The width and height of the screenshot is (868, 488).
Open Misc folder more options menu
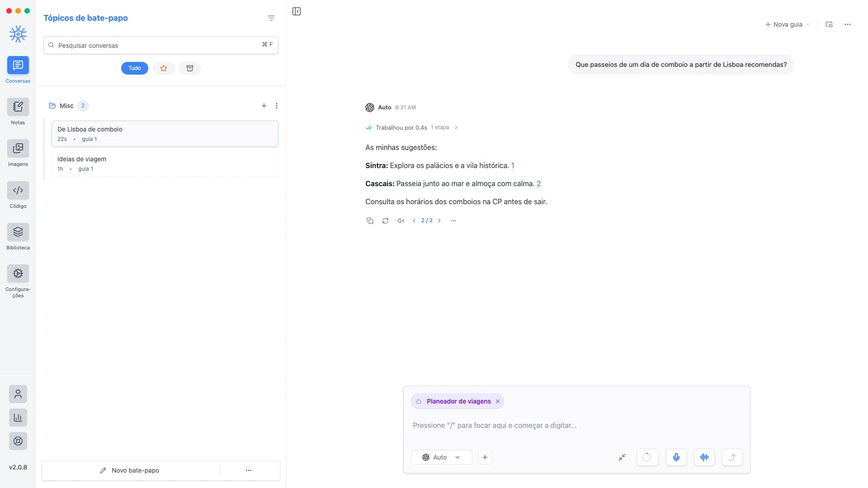[x=277, y=106]
